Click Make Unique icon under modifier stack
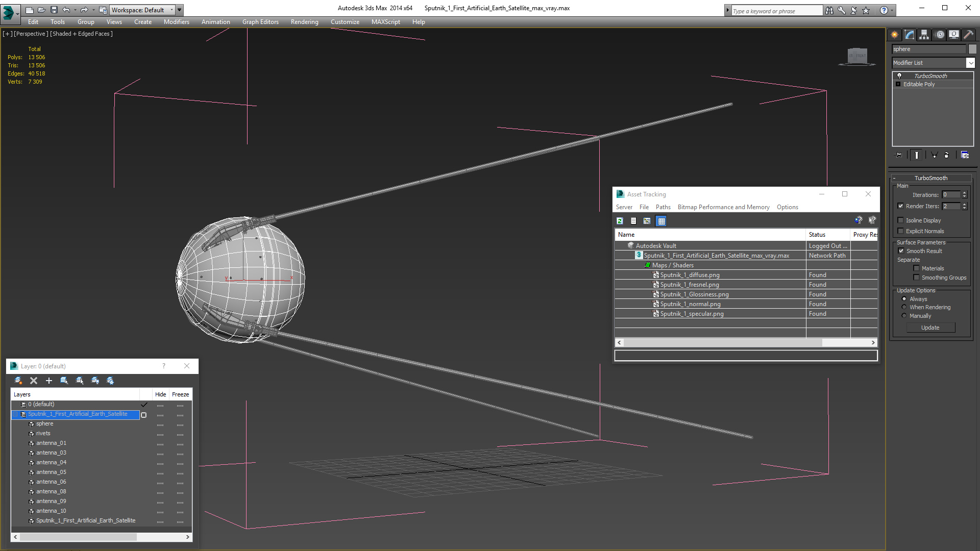Image resolution: width=980 pixels, height=551 pixels. pyautogui.click(x=934, y=155)
